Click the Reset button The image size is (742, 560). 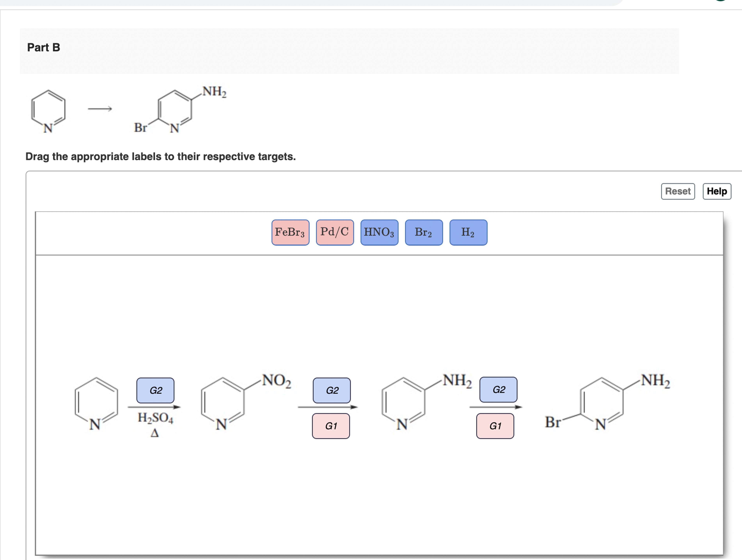click(x=678, y=191)
